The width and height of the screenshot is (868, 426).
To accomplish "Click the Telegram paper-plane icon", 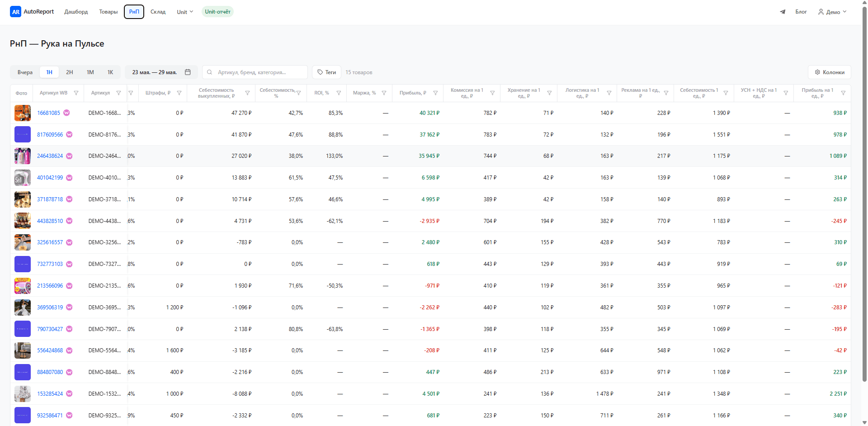I will click(783, 12).
